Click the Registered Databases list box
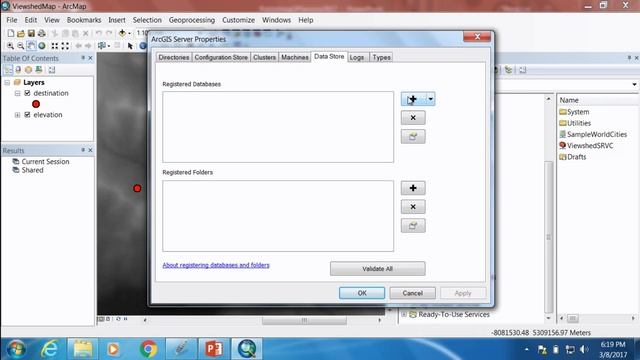This screenshot has width=640, height=360. click(x=278, y=127)
